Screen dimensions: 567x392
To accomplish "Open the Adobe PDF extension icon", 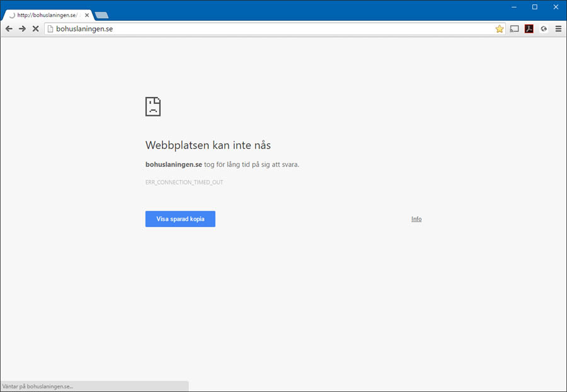I will 529,29.
